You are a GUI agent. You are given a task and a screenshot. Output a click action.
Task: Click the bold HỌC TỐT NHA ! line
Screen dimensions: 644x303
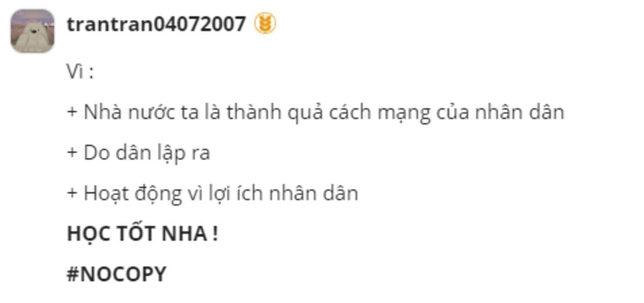(142, 234)
